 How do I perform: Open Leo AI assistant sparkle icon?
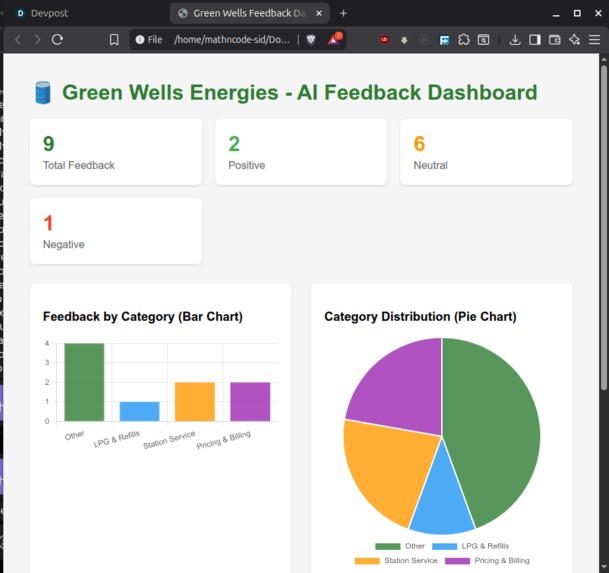[574, 40]
